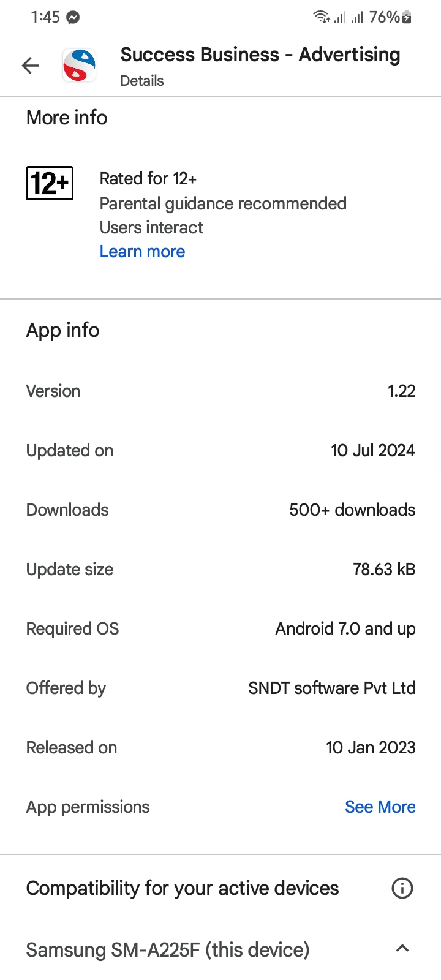Tap the Success Business - Advertising title

pos(260,55)
